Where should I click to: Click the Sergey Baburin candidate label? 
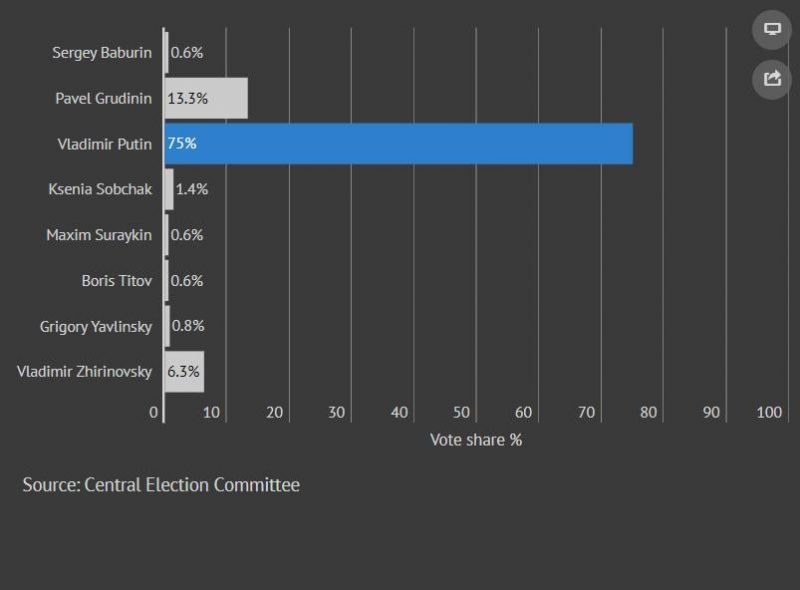tap(102, 53)
